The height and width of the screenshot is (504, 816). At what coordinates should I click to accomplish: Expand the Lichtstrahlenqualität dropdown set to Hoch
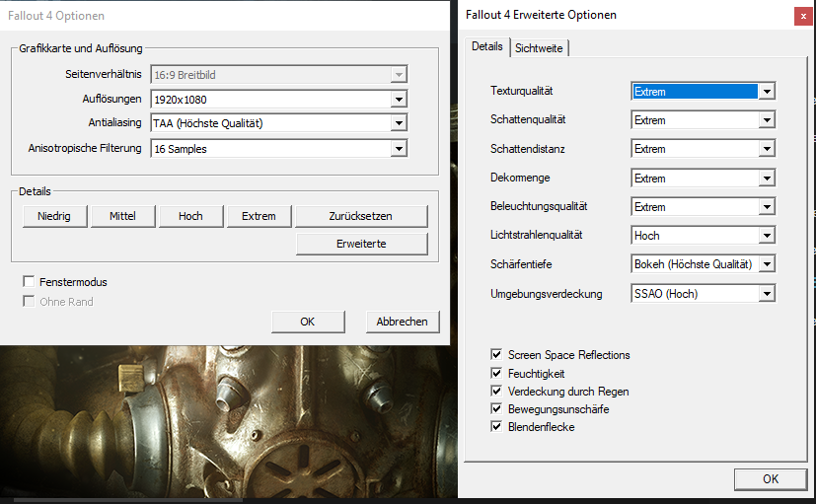(x=704, y=235)
